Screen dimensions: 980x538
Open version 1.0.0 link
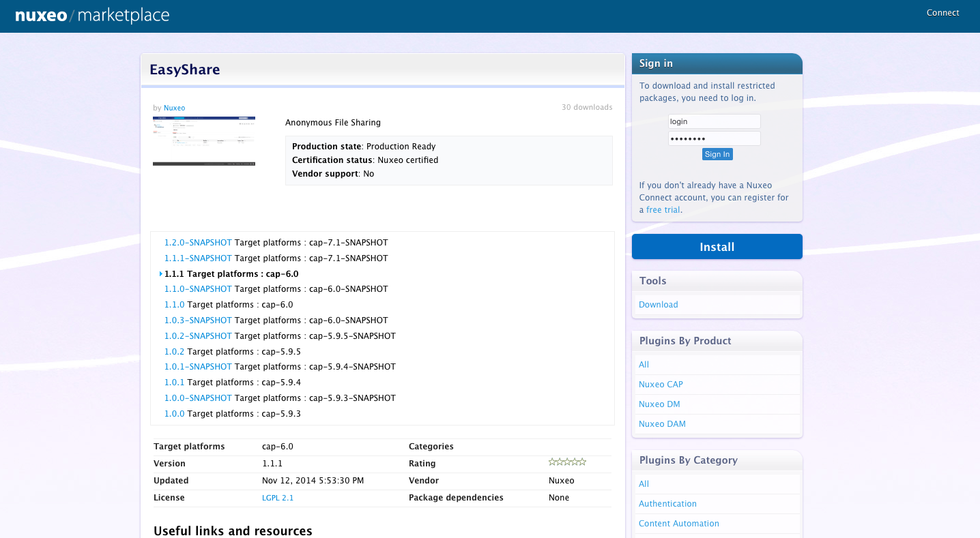pos(175,414)
